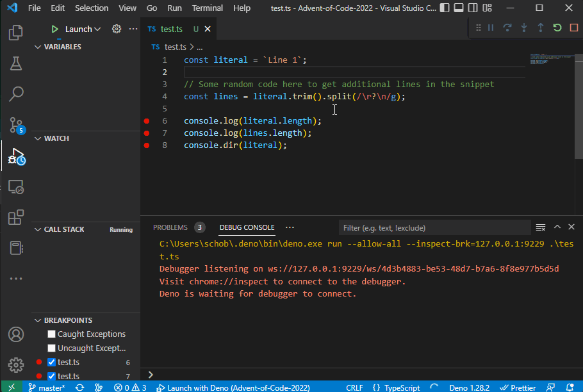Step out in debug toolbar
Viewport: 583px width, 392px height.
pyautogui.click(x=541, y=28)
